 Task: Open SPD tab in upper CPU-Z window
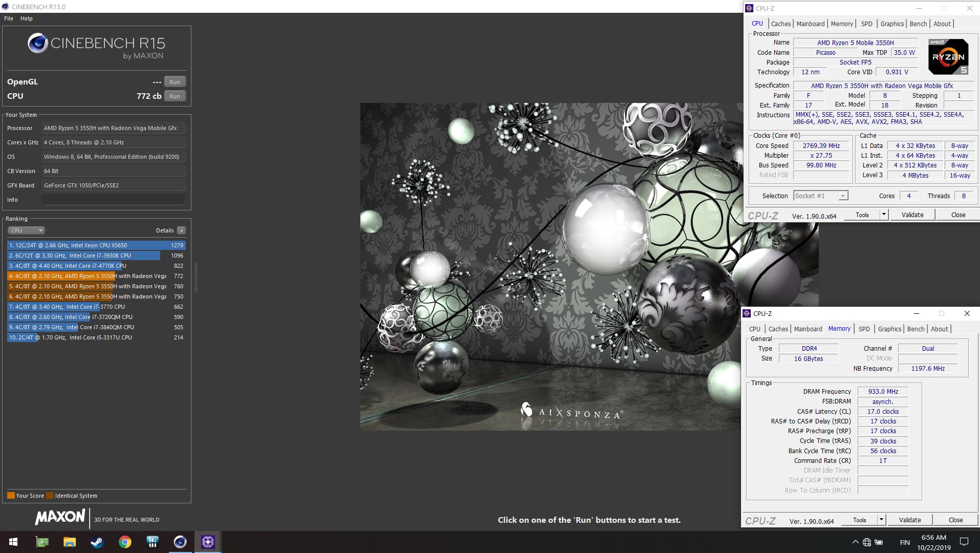[867, 24]
